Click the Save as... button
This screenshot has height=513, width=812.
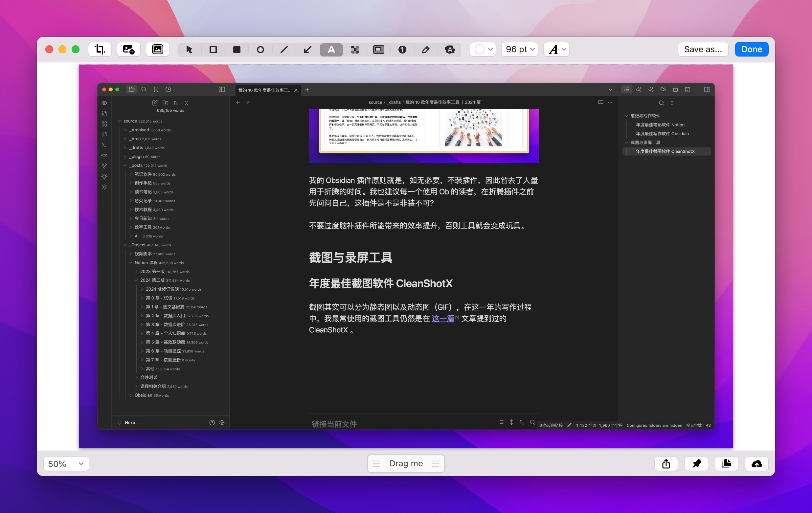pyautogui.click(x=703, y=49)
